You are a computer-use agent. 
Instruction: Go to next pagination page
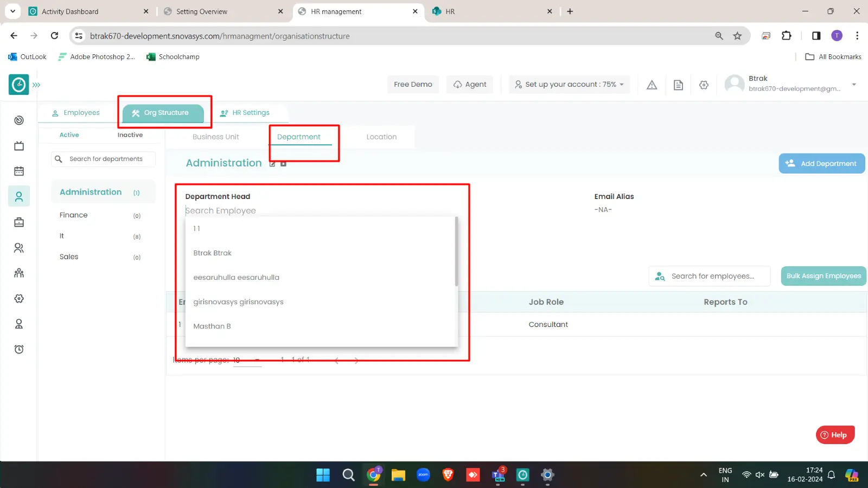356,361
